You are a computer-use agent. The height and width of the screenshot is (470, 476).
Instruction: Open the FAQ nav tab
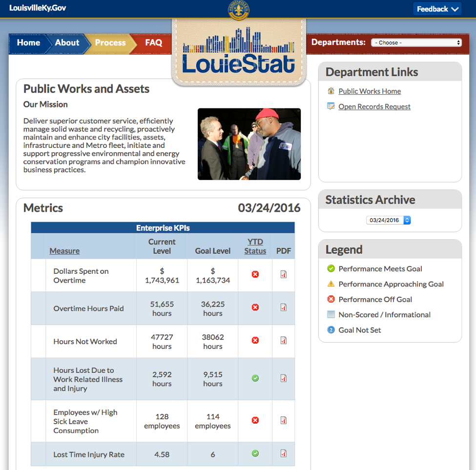tap(154, 43)
